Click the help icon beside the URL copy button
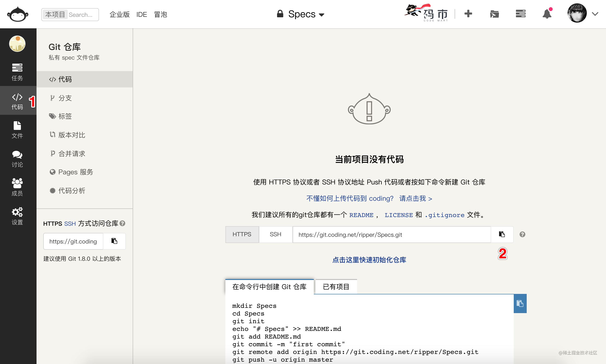This screenshot has width=606, height=364. coord(522,235)
